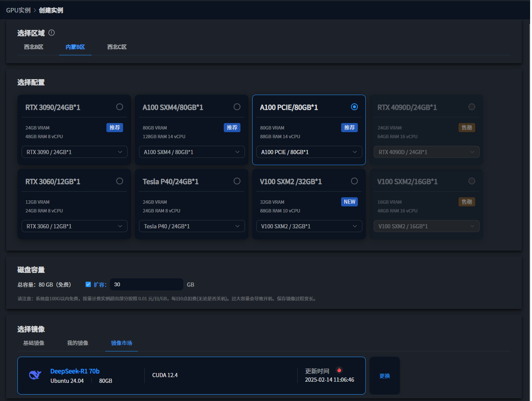Open the 我的镜像 tab

pyautogui.click(x=78, y=343)
